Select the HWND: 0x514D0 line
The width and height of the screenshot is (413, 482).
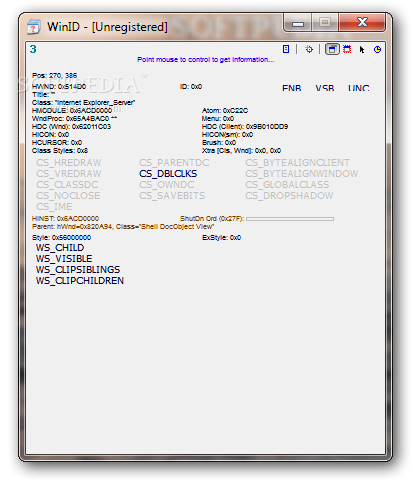click(x=59, y=87)
